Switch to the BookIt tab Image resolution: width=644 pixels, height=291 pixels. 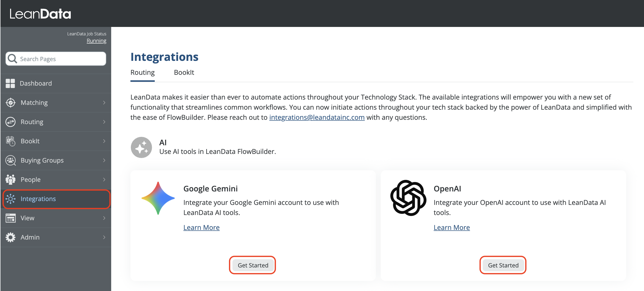point(184,72)
